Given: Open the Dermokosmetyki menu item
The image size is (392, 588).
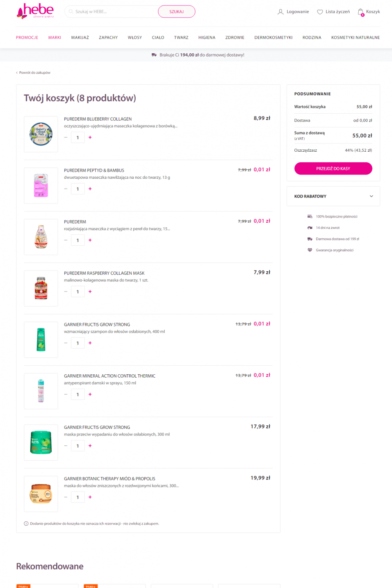Looking at the screenshot, I should pyautogui.click(x=273, y=38).
